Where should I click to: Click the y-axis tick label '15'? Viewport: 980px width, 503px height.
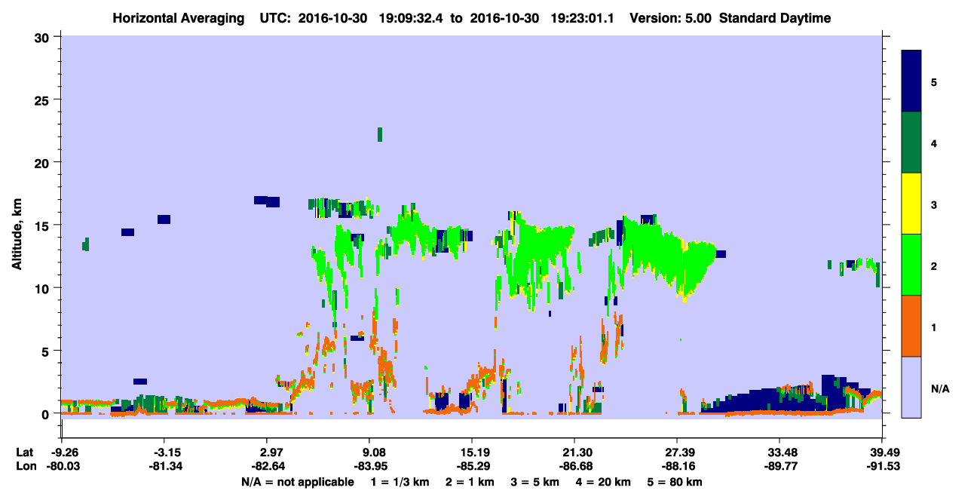[x=44, y=225]
